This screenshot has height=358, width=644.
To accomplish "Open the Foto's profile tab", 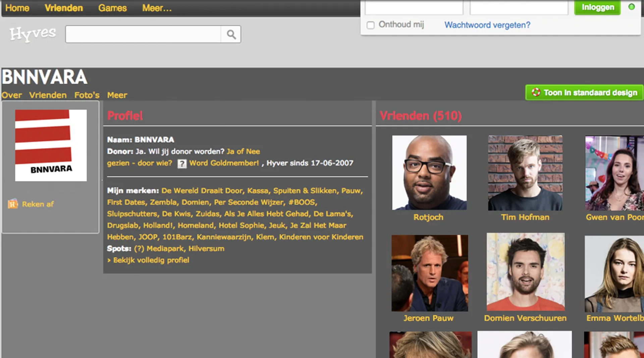I will [87, 95].
